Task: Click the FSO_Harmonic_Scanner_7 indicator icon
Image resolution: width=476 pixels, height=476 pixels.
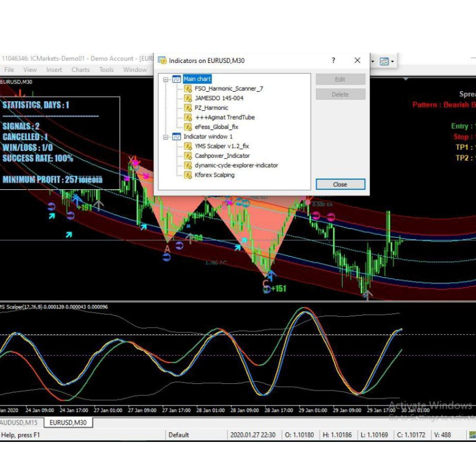Action: 188,88
